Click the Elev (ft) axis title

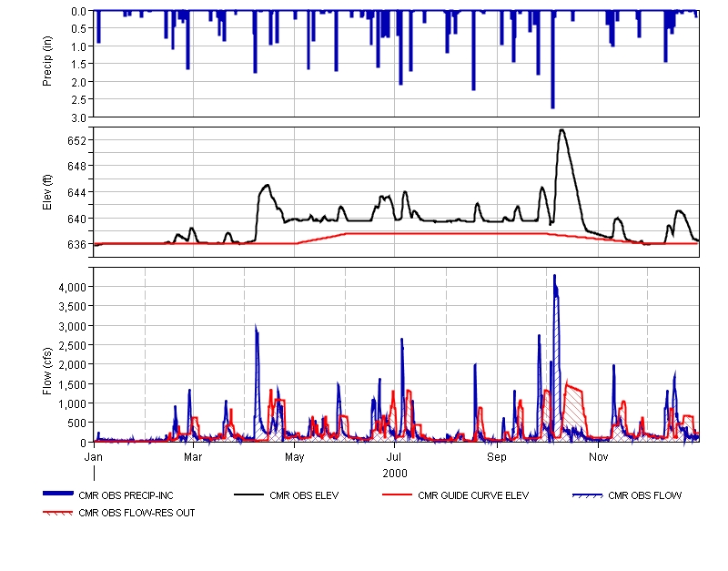pos(47,192)
